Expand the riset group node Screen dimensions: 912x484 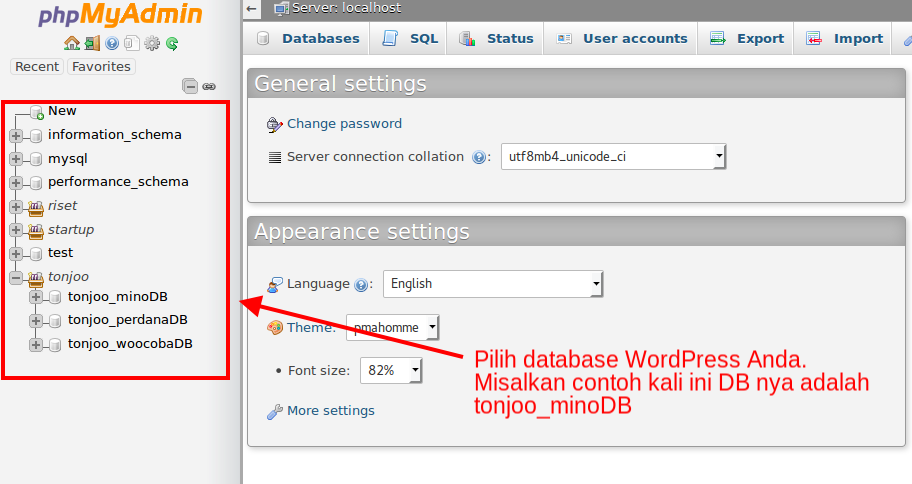(x=16, y=207)
